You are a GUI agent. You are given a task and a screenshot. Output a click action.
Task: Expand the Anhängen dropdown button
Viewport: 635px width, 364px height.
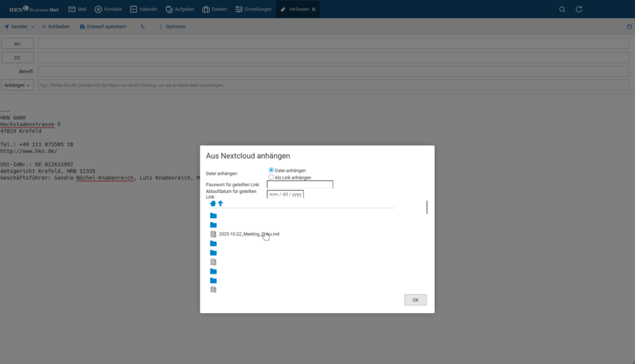17,85
